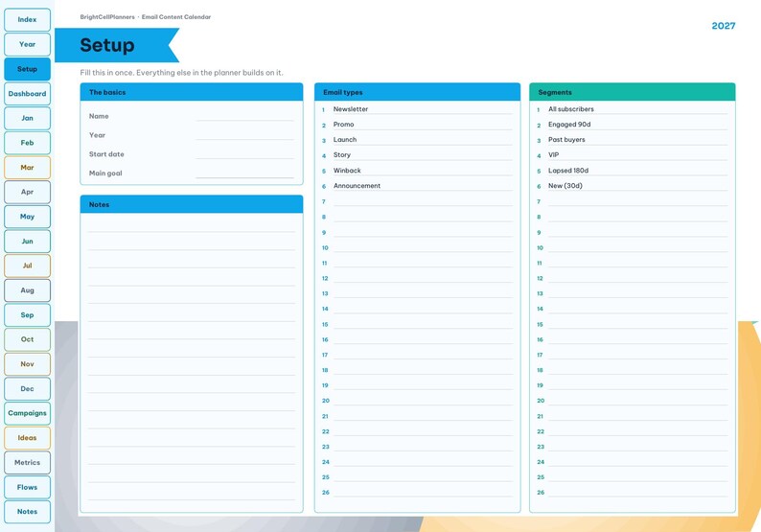Screen dimensions: 761x532
Task: Open the Index tab
Action: click(27, 20)
